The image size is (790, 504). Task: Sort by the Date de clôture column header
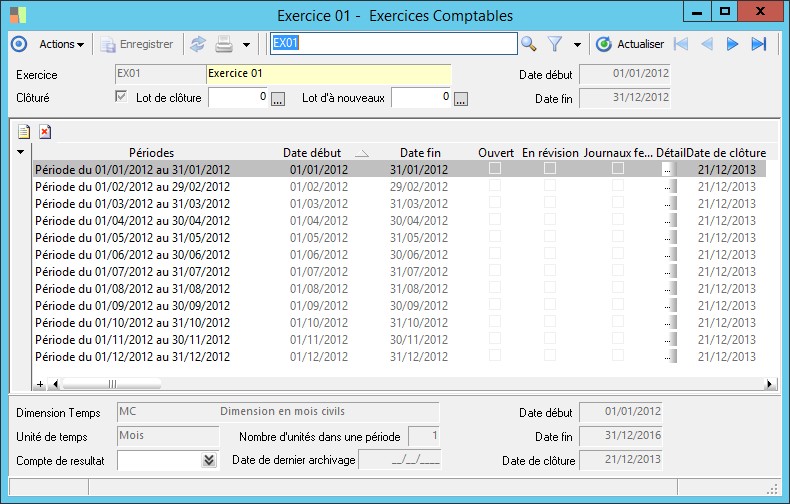click(x=726, y=153)
